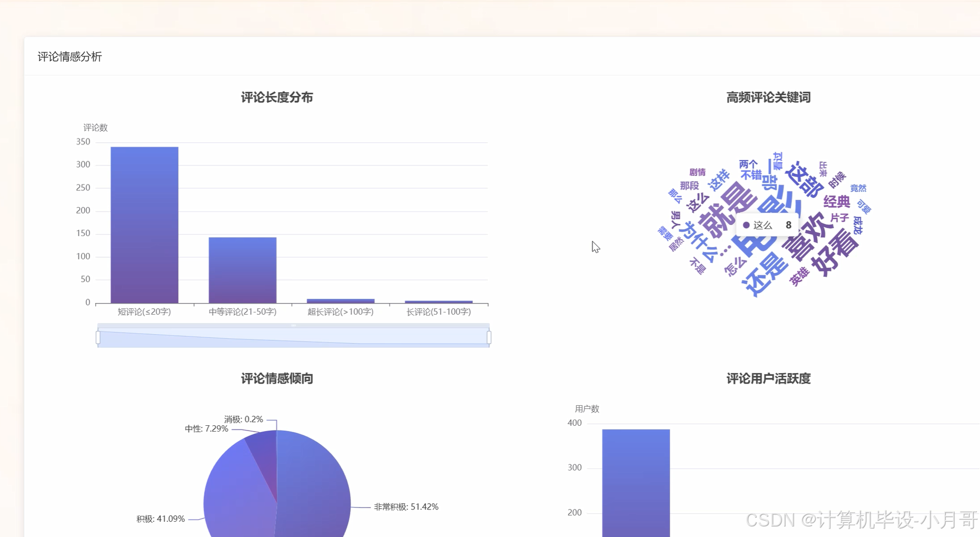The width and height of the screenshot is (980, 537).
Task: Click the tooltip showing 这么 8
Action: click(768, 224)
